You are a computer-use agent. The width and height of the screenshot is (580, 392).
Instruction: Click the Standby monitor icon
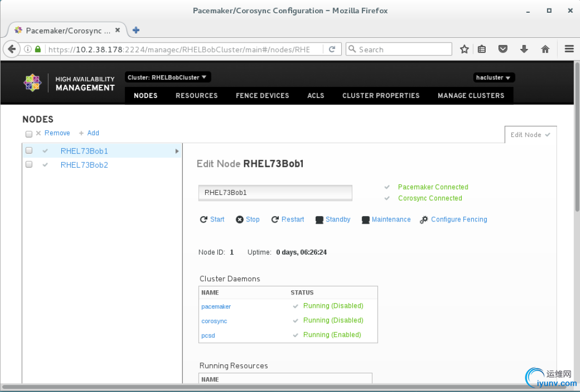(x=319, y=220)
